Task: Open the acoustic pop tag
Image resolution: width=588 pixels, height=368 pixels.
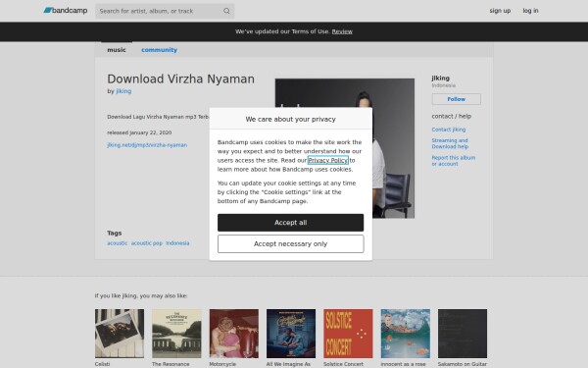Action: pyautogui.click(x=147, y=243)
